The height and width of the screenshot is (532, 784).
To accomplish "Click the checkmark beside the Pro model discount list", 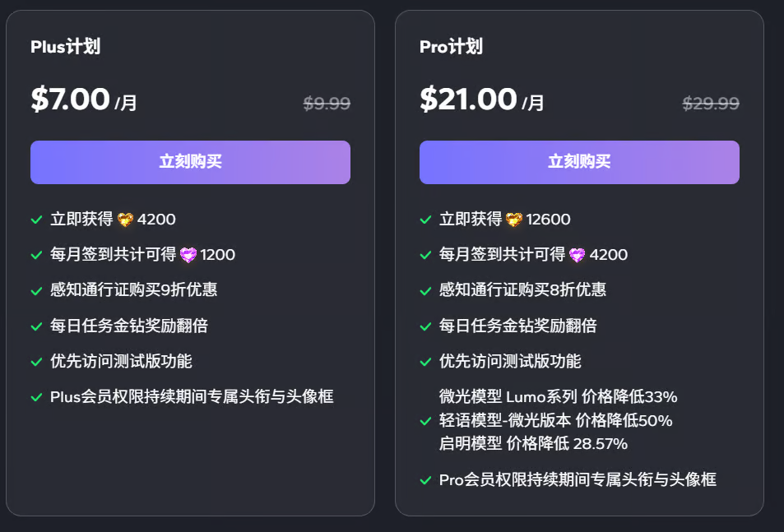I will (x=425, y=421).
